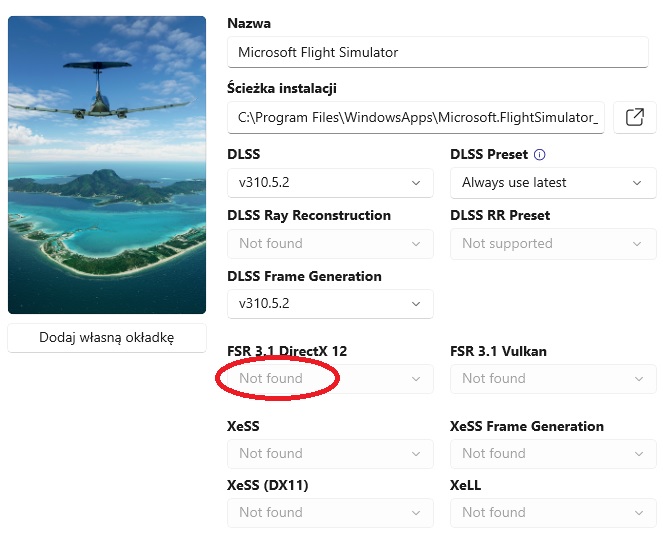The image size is (663, 549).
Task: Expand the DLSS version dropdown
Action: pyautogui.click(x=330, y=183)
